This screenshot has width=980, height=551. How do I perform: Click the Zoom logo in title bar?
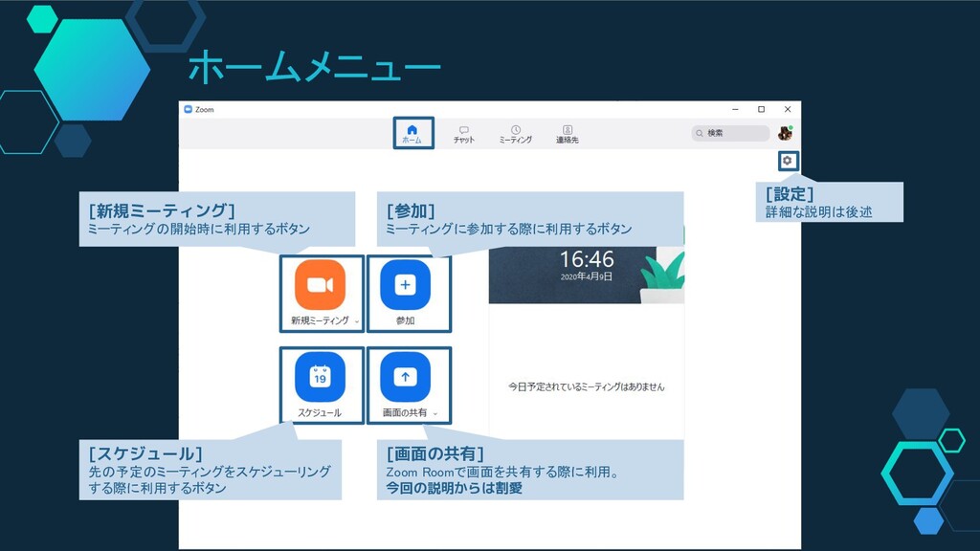pyautogui.click(x=189, y=109)
